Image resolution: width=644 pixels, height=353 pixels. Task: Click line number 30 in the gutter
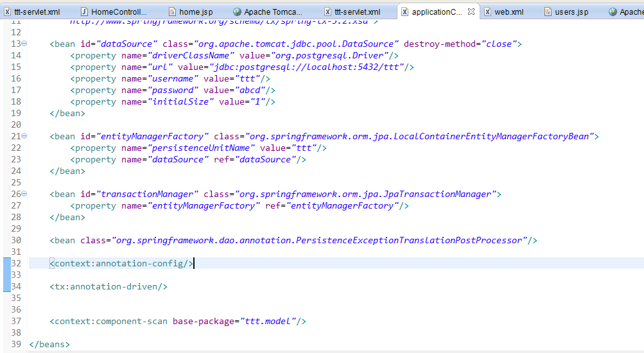(16, 240)
